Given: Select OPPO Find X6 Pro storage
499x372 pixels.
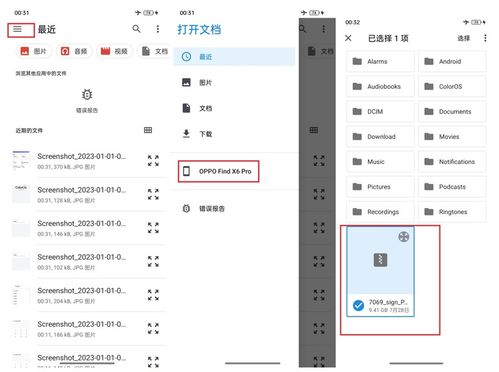Looking at the screenshot, I should (218, 171).
